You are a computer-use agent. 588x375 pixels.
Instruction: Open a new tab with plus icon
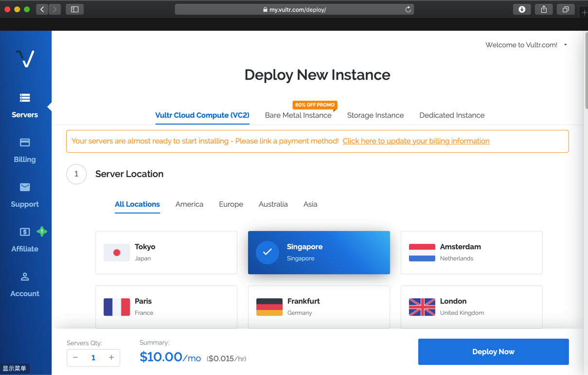(x=584, y=12)
